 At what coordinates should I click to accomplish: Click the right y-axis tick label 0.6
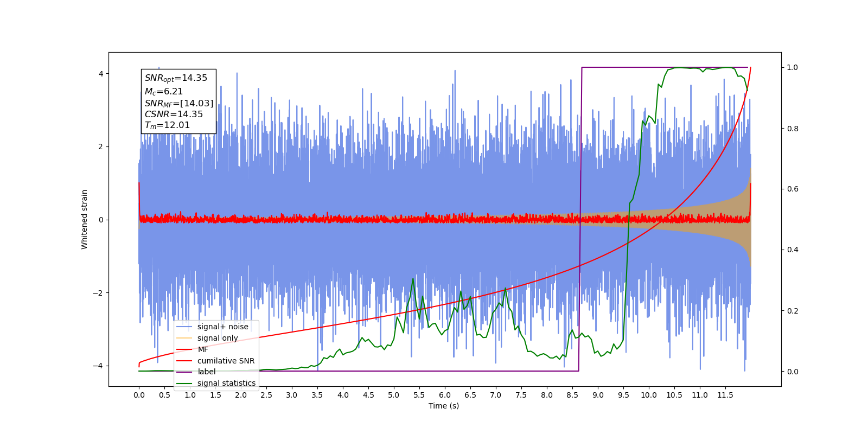[793, 189]
